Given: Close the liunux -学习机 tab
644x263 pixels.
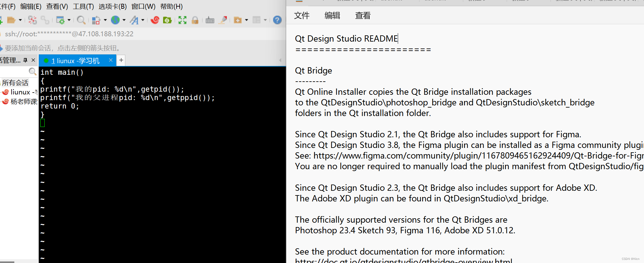Looking at the screenshot, I should pos(111,60).
